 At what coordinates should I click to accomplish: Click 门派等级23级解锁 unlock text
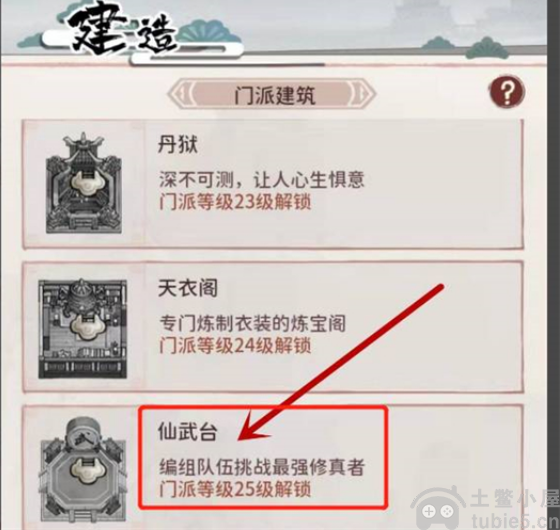235,202
